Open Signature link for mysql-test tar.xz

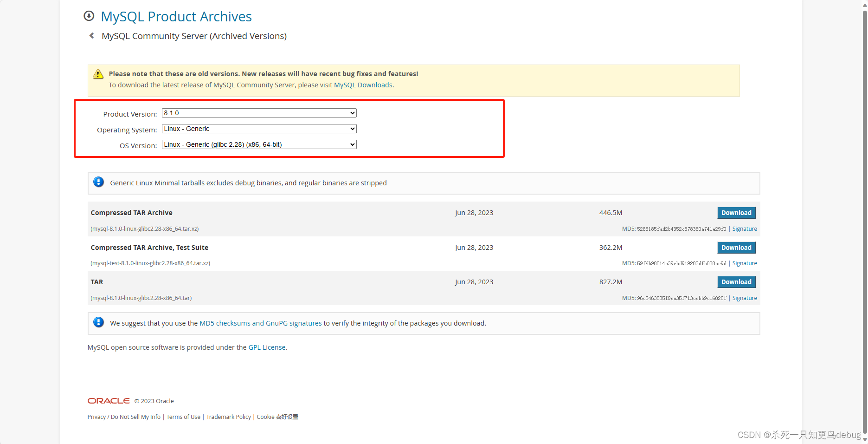click(745, 263)
